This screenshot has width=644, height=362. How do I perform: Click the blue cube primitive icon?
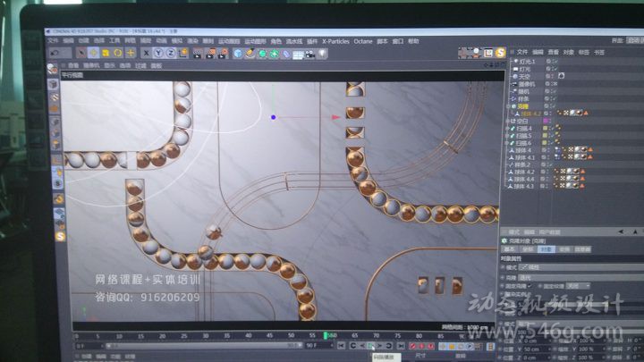coord(238,53)
